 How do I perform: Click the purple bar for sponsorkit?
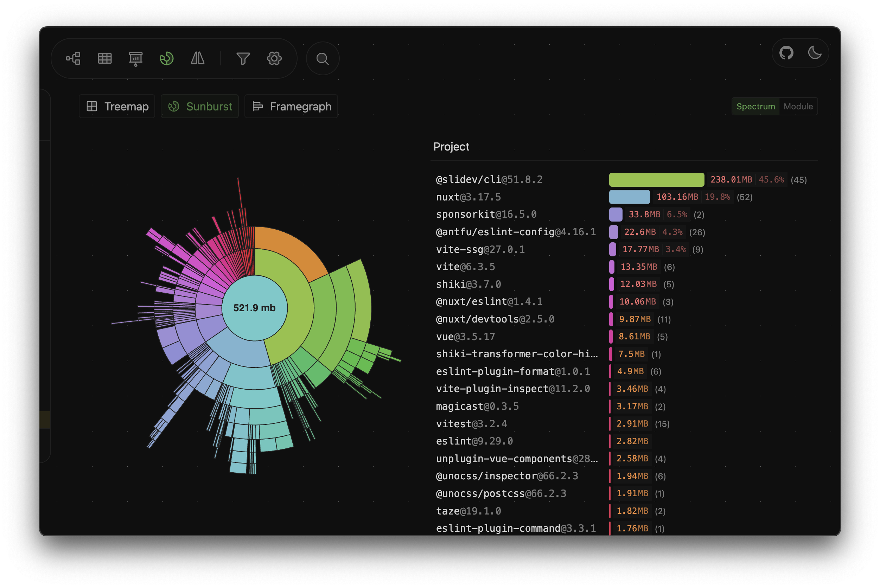pos(616,215)
